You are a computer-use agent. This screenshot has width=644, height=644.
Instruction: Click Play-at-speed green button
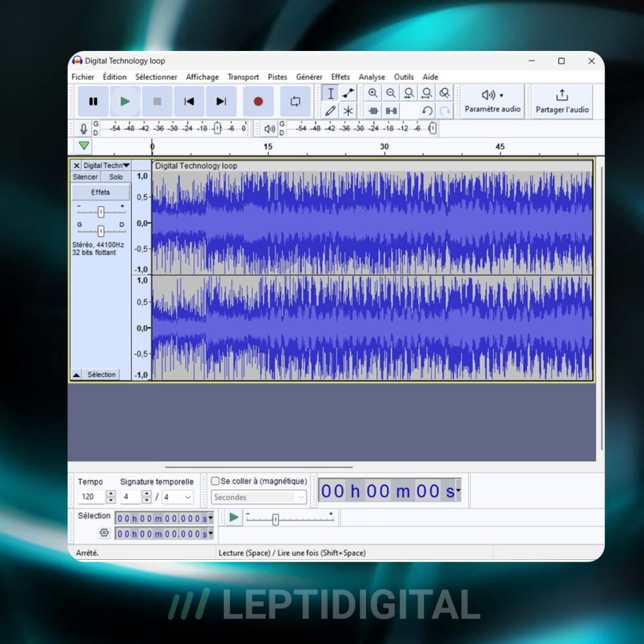234,517
